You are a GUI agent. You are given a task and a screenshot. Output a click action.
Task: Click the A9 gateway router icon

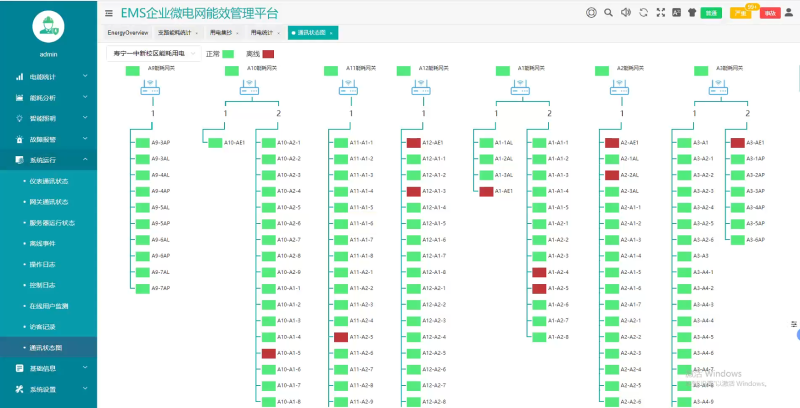pos(153,86)
